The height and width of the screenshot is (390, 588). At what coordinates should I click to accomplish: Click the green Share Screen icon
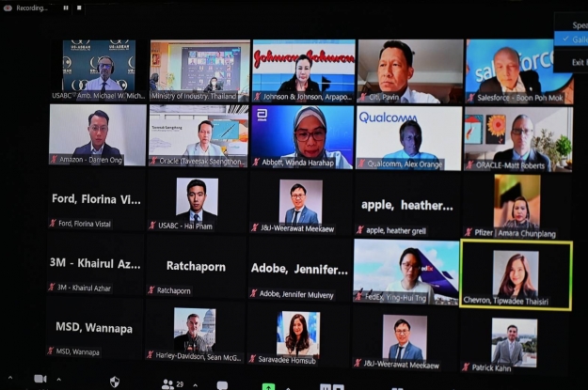coord(268,386)
